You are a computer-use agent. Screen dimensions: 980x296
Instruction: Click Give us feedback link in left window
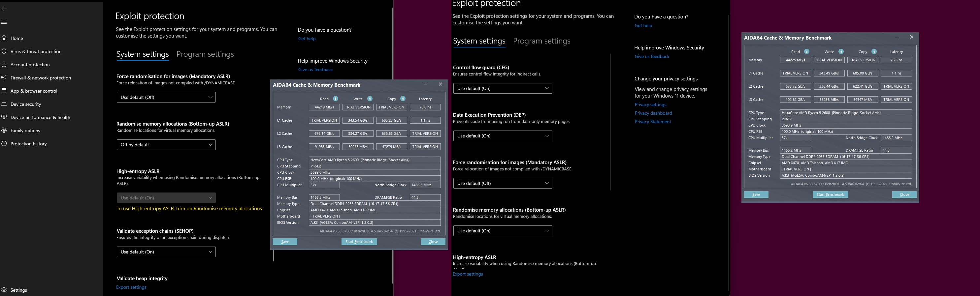click(x=315, y=70)
